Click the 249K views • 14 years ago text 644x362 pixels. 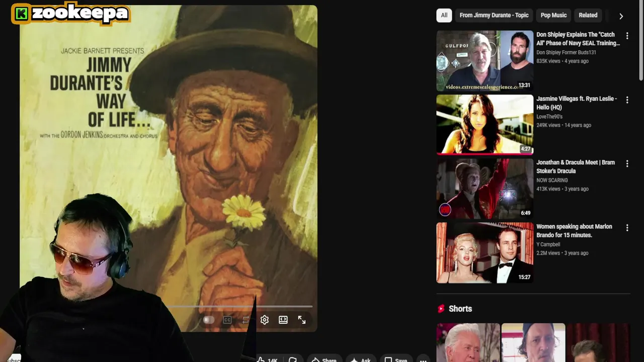[563, 125]
